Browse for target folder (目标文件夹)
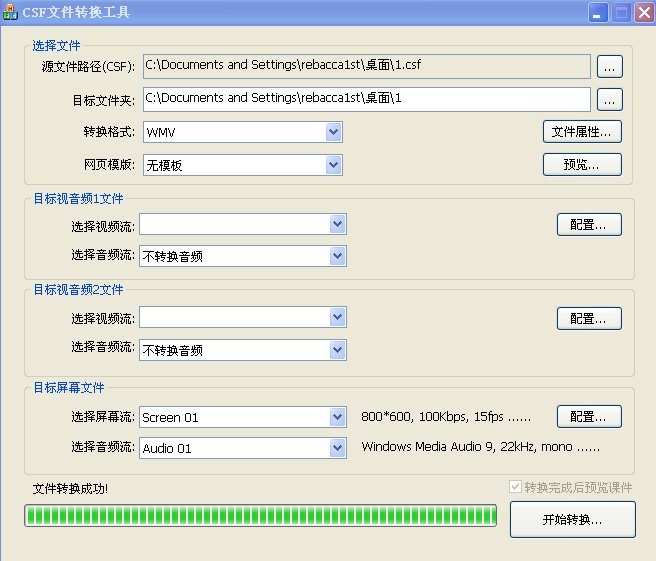Viewport: 656px width, 561px height. click(x=610, y=100)
